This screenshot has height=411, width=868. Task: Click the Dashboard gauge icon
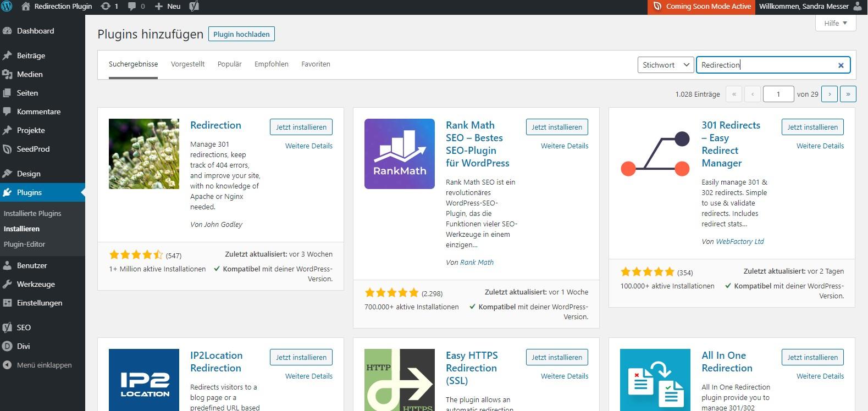[x=7, y=31]
